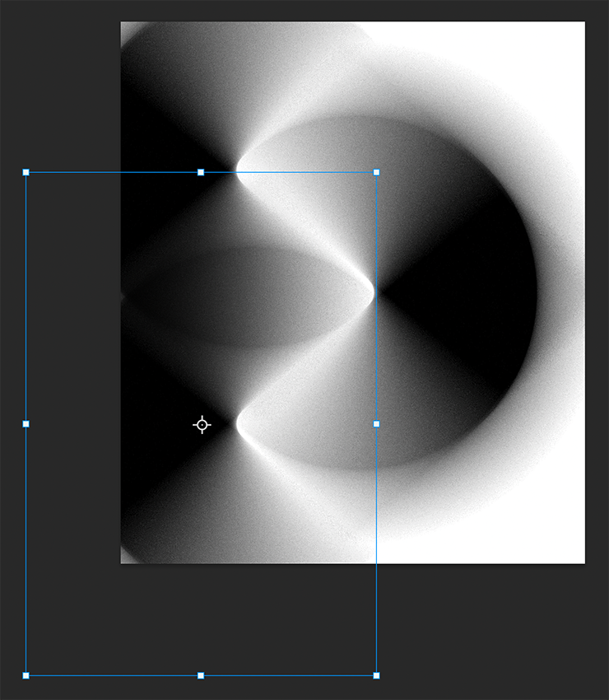Image resolution: width=609 pixels, height=700 pixels.
Task: Select the bottom-center transform handle
Action: point(201,675)
